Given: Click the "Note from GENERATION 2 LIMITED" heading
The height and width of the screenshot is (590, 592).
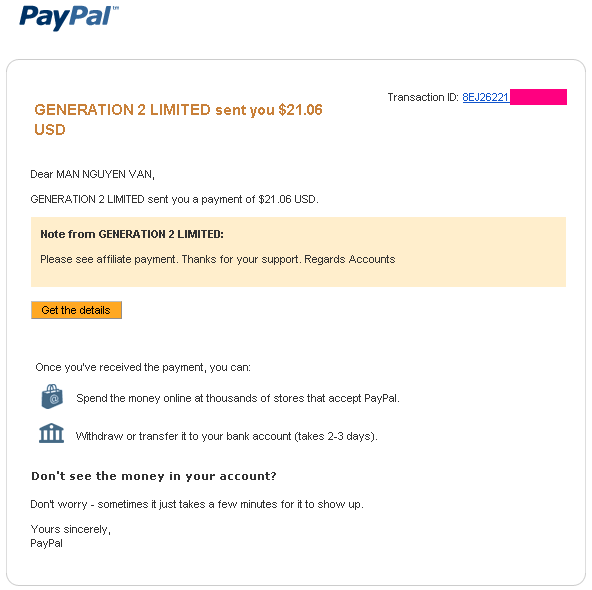Looking at the screenshot, I should tap(132, 234).
